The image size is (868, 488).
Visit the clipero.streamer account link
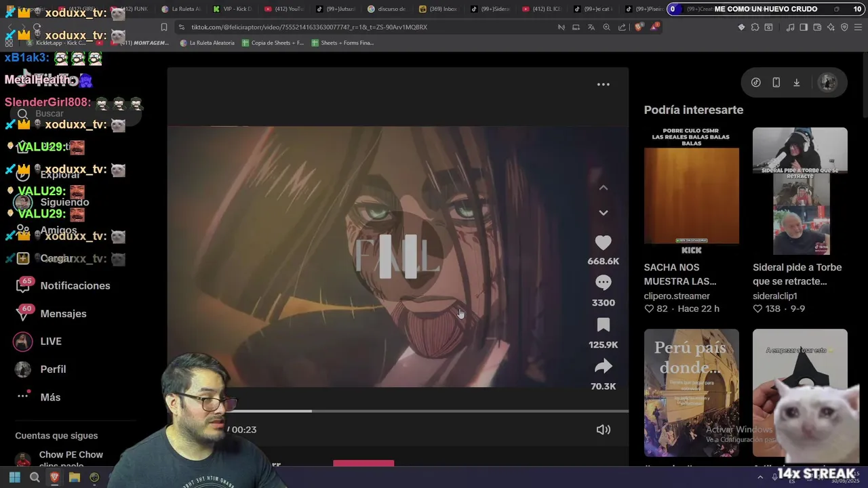[x=677, y=296]
